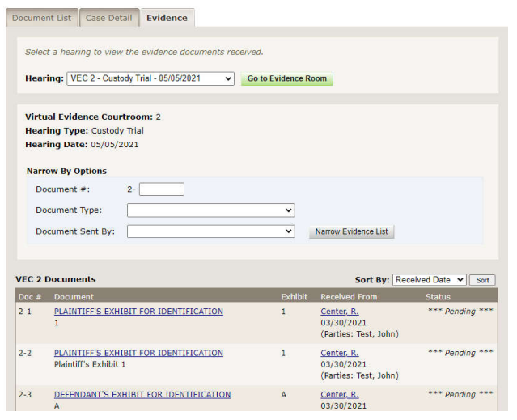Viewport: 517px width, 420px height.
Task: Open Defendant's Exhibit for Identification link
Action: tap(142, 395)
